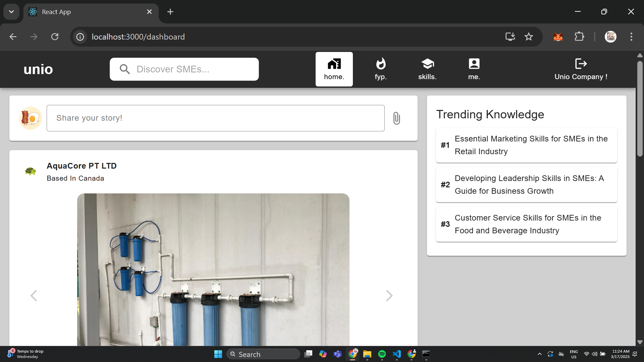Click the page vertical scrollbar thumb

point(640,109)
